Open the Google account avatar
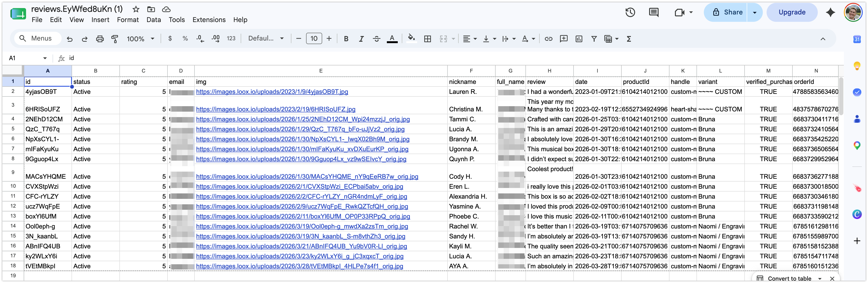 [x=853, y=13]
